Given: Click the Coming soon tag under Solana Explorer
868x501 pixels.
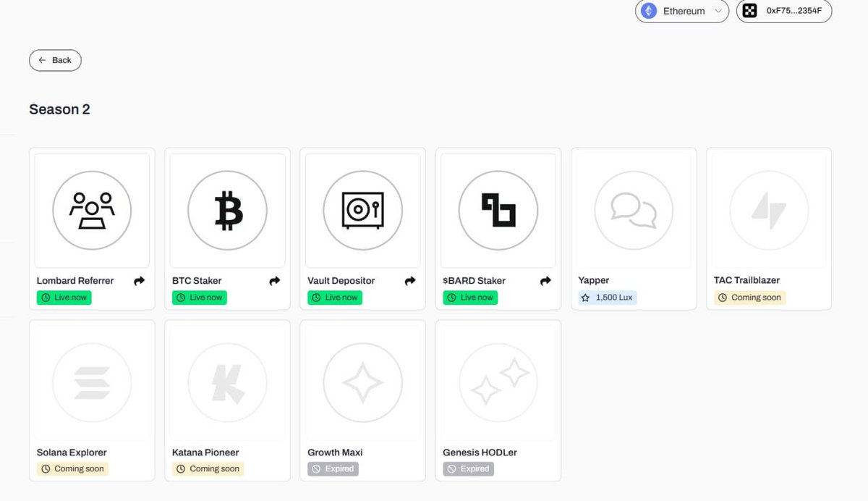Looking at the screenshot, I should (x=72, y=469).
